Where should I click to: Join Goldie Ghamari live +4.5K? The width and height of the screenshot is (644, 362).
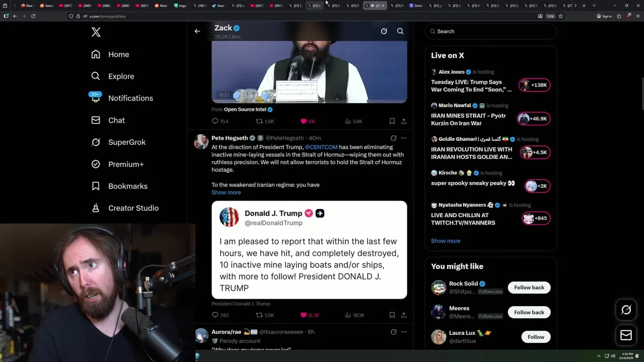[x=535, y=152]
